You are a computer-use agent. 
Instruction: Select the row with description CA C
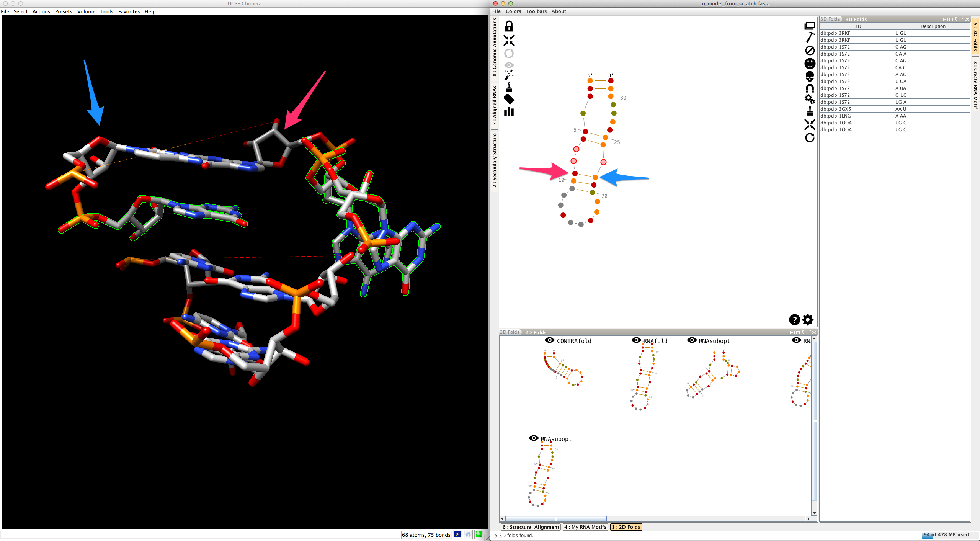(x=895, y=68)
